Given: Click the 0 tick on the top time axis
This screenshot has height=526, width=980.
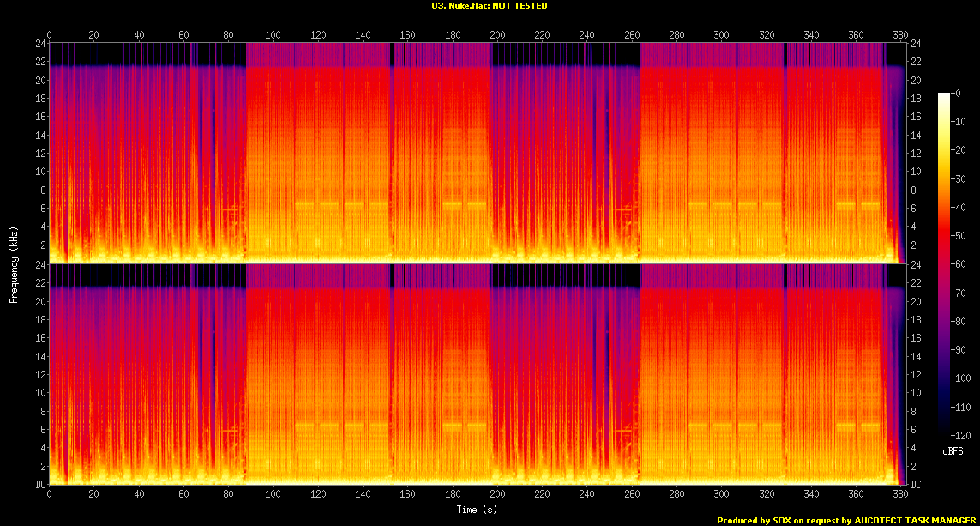Looking at the screenshot, I should coord(50,35).
